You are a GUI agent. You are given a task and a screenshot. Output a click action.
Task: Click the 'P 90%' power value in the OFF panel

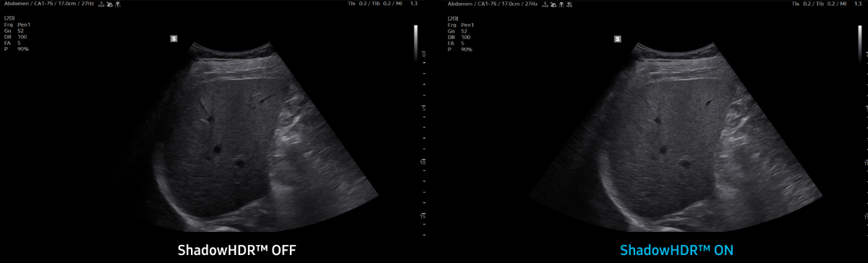click(x=16, y=49)
